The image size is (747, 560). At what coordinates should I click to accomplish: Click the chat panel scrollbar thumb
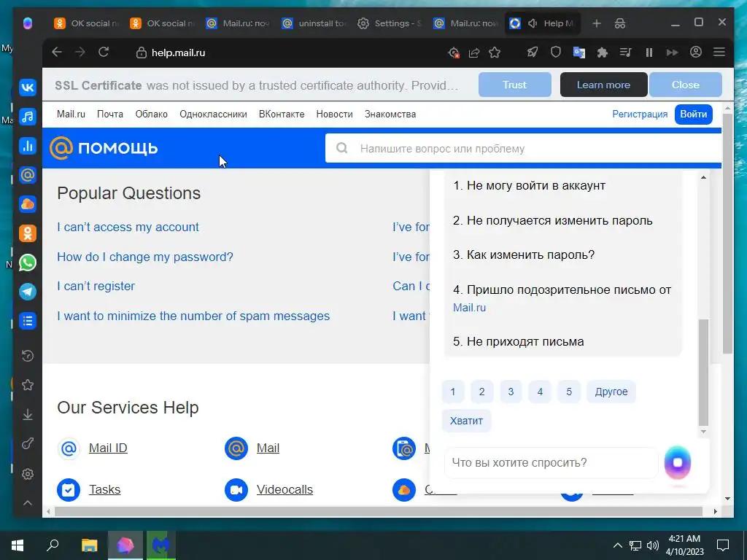[703, 373]
